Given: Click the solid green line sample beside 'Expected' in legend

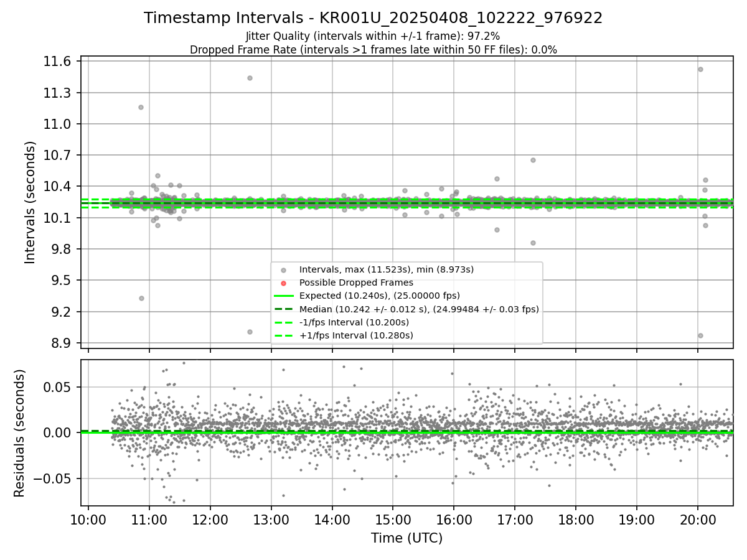Looking at the screenshot, I should click(x=284, y=296).
